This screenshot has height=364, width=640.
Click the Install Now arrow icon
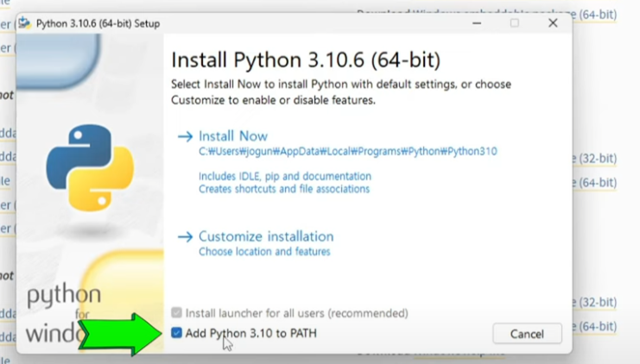point(186,136)
